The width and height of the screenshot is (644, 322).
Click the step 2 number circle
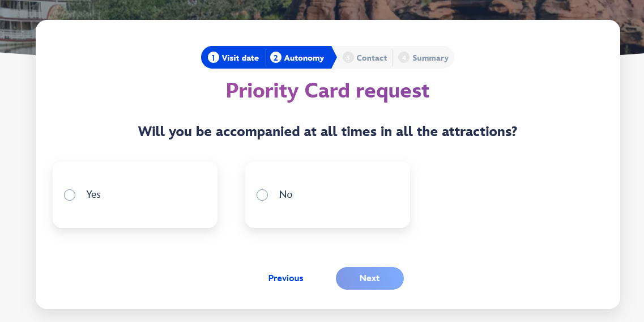click(276, 58)
